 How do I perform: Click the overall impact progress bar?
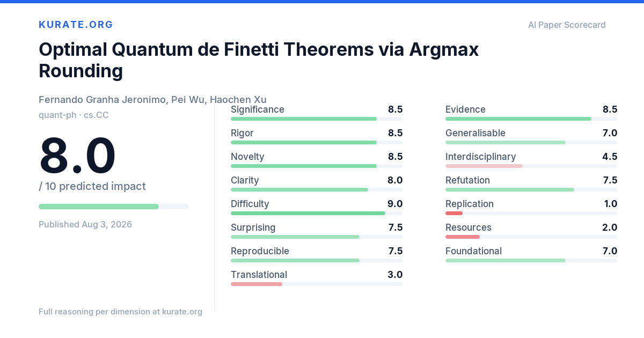(114, 207)
